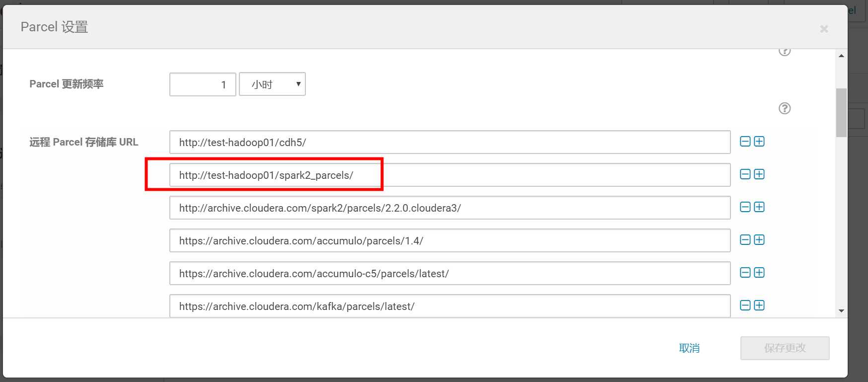Remove the spark2 2.2.0.cloudera3 URL row

(745, 207)
